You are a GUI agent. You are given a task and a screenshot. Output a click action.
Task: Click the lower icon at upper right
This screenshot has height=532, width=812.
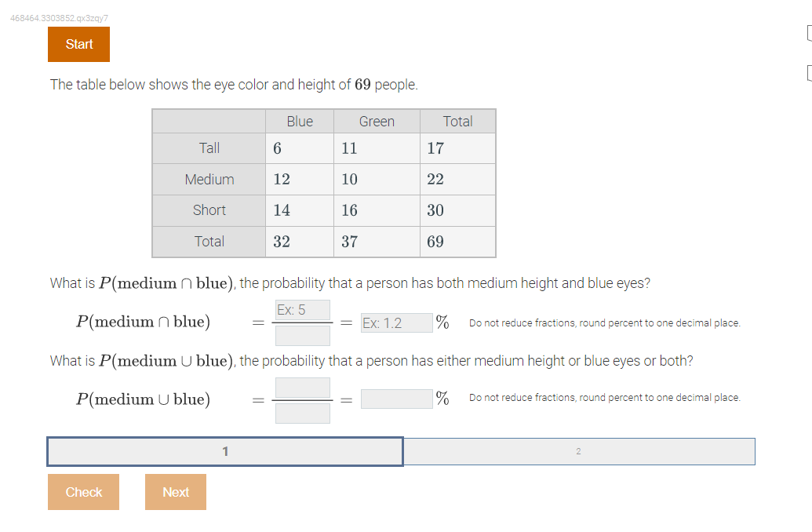coord(808,72)
